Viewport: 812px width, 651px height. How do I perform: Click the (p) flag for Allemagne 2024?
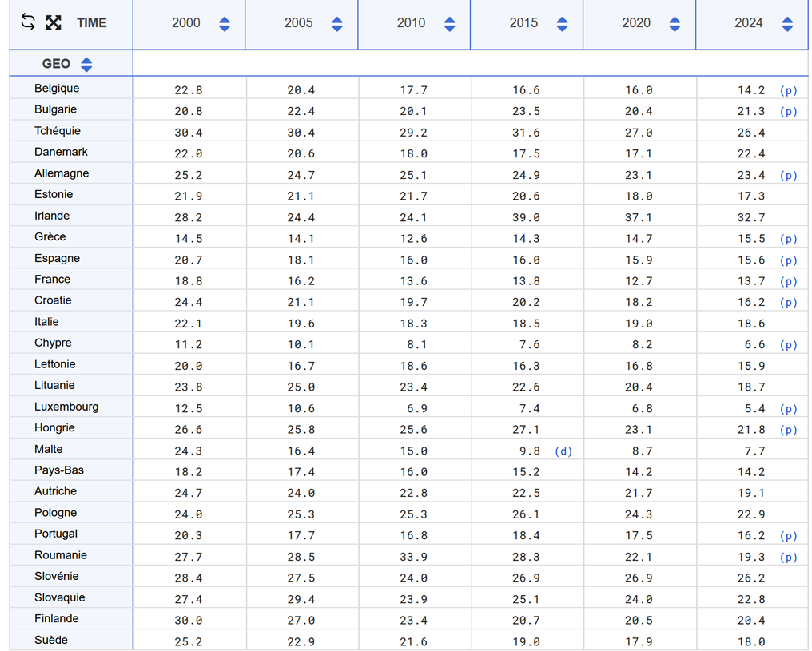pos(788,176)
